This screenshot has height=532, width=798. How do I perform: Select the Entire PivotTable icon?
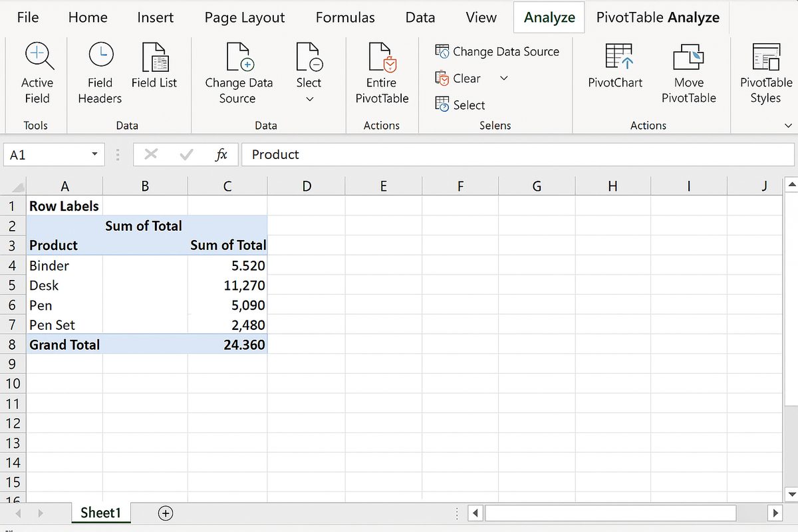click(382, 57)
